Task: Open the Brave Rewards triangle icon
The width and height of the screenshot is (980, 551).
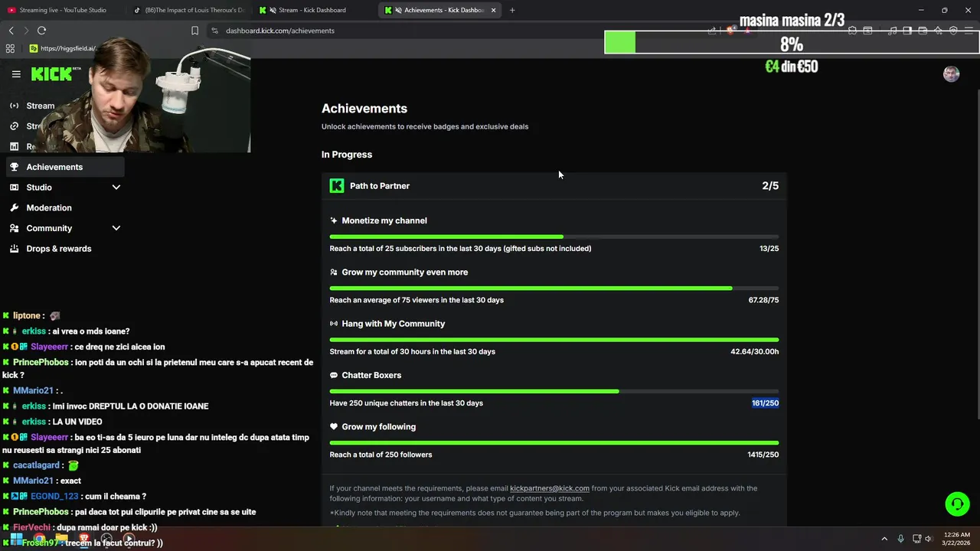Action: tap(747, 31)
